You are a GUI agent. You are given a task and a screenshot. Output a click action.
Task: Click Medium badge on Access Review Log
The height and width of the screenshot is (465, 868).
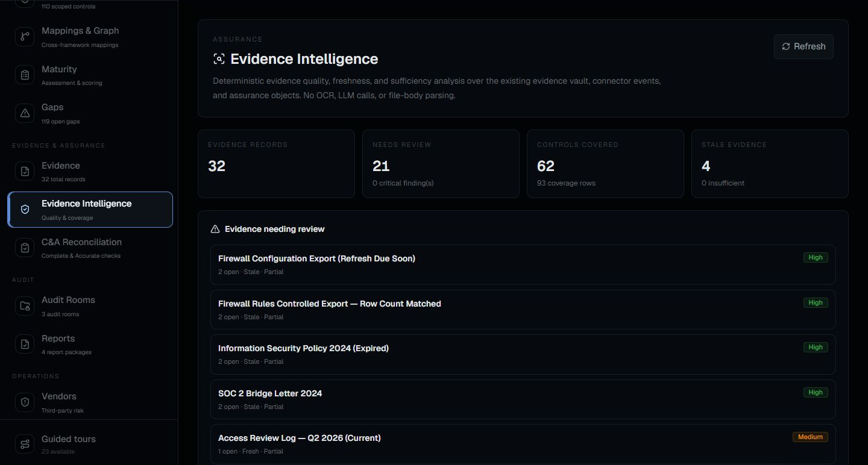click(x=810, y=437)
